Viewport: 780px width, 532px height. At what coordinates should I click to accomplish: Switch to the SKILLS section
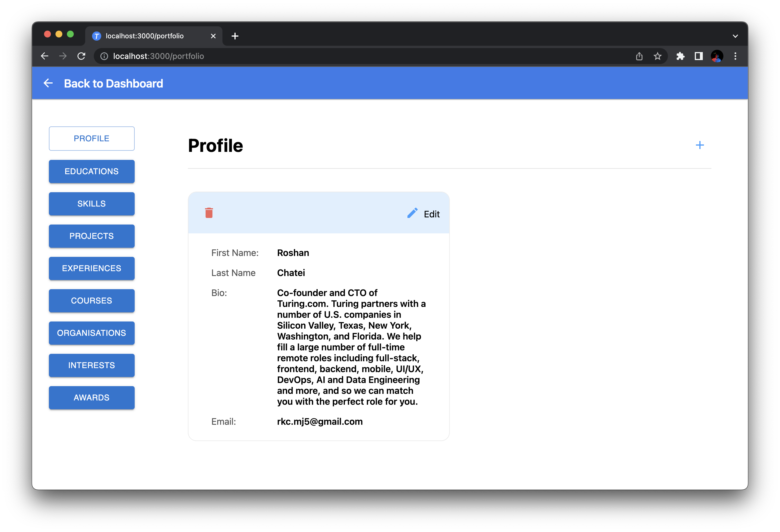pyautogui.click(x=91, y=204)
